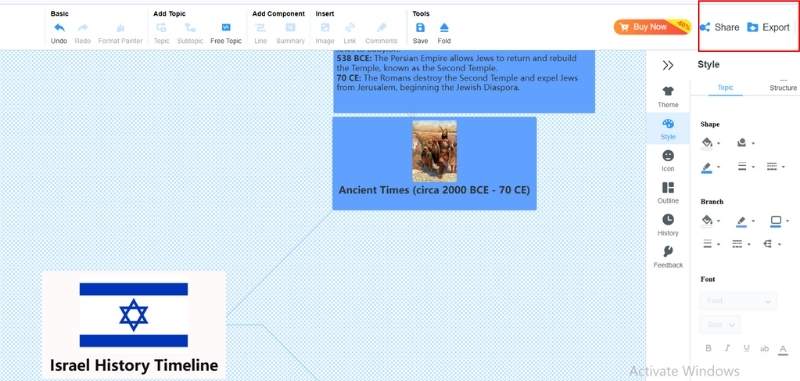Toggle bold text formatting
Screen dimensions: 800x381
(x=708, y=348)
